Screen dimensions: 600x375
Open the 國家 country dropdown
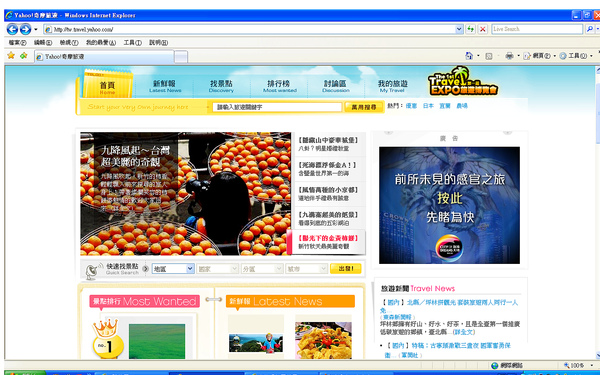[217, 269]
